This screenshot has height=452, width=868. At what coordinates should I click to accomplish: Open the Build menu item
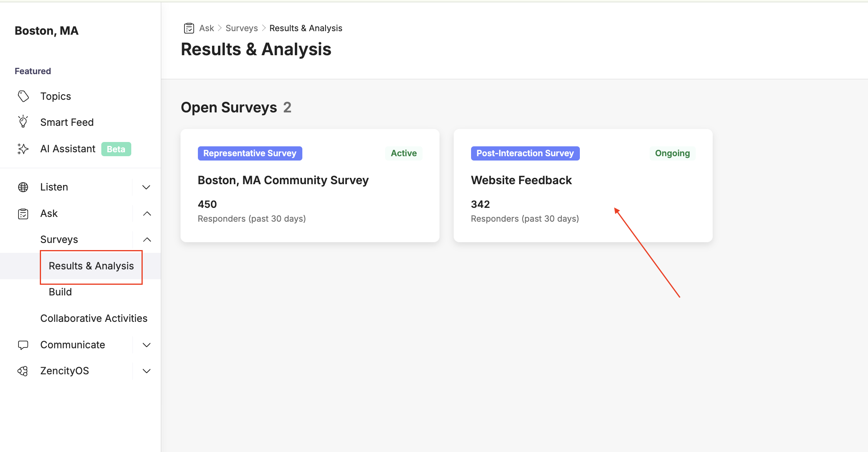(60, 292)
